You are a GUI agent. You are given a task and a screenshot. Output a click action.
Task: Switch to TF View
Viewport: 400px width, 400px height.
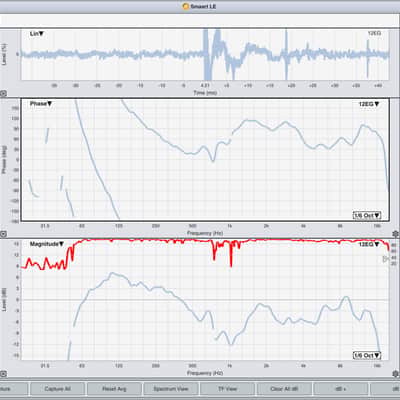point(228,389)
